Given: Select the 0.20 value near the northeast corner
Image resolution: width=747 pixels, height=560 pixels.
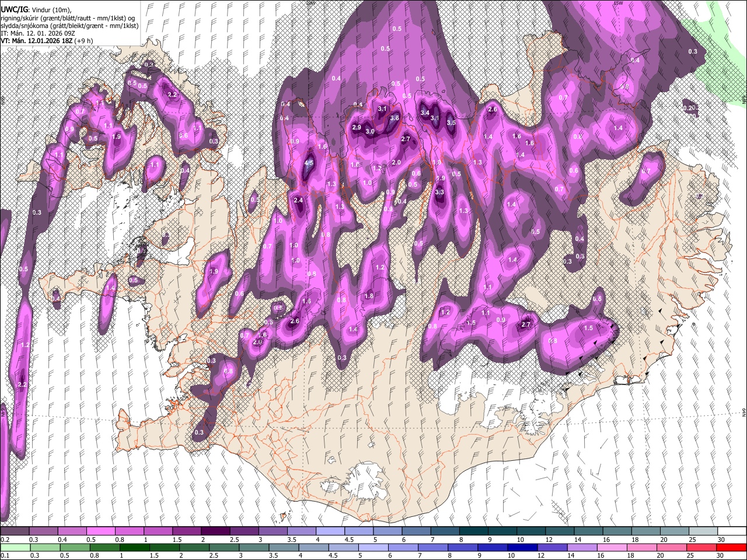Looking at the screenshot, I should click(x=690, y=107).
